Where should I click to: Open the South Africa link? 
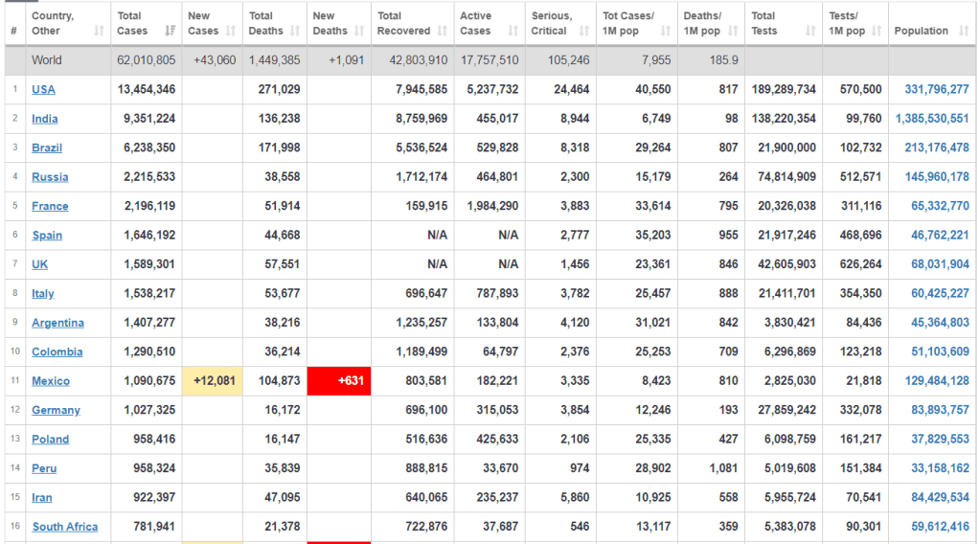click(x=64, y=527)
